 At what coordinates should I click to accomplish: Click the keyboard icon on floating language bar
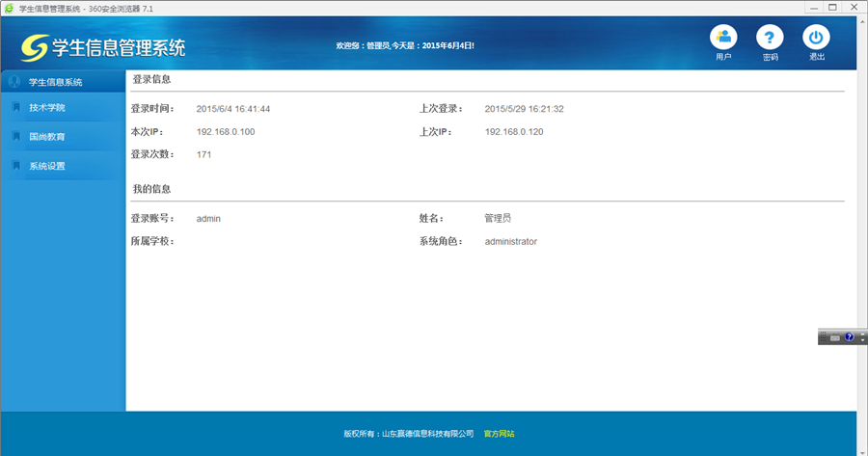tap(835, 337)
